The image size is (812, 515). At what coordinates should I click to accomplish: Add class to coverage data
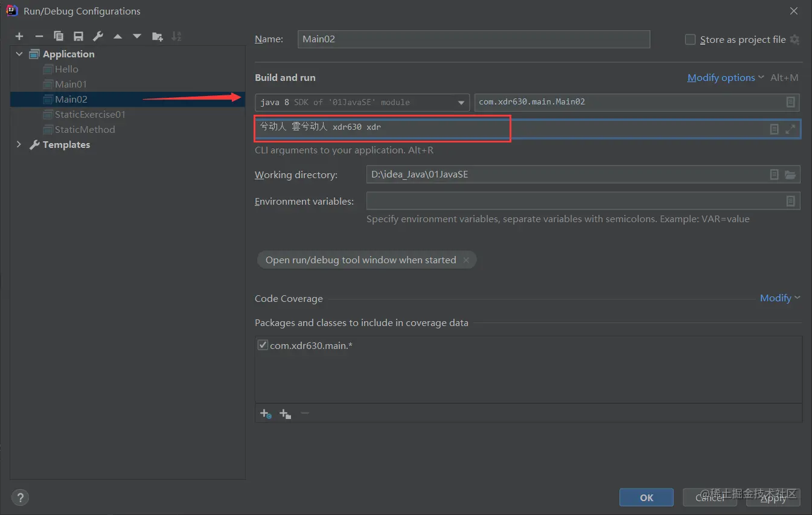[x=266, y=414]
